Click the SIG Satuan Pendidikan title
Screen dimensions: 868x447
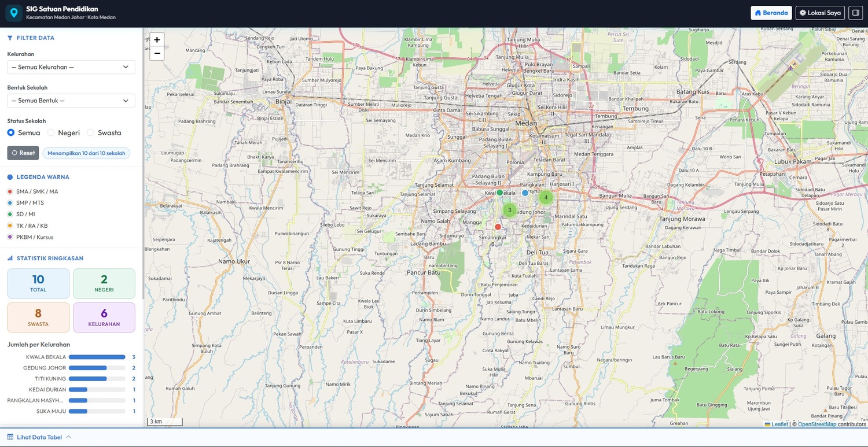coord(62,9)
